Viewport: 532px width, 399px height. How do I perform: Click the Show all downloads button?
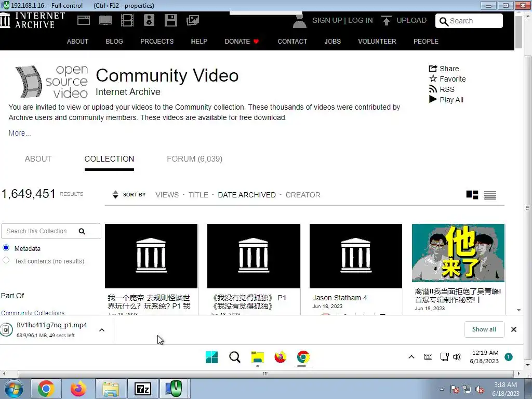click(x=484, y=329)
